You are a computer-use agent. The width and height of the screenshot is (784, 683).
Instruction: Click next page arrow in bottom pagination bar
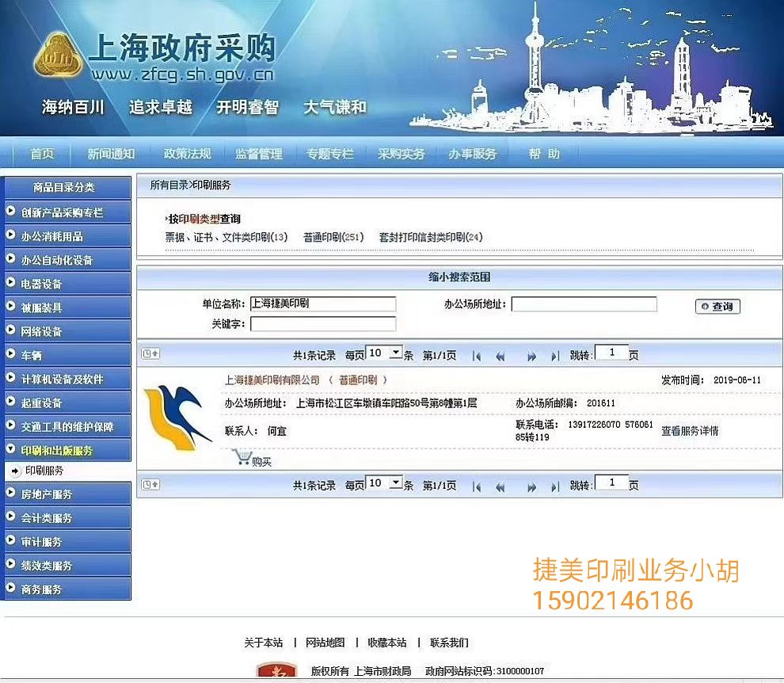coord(532,486)
